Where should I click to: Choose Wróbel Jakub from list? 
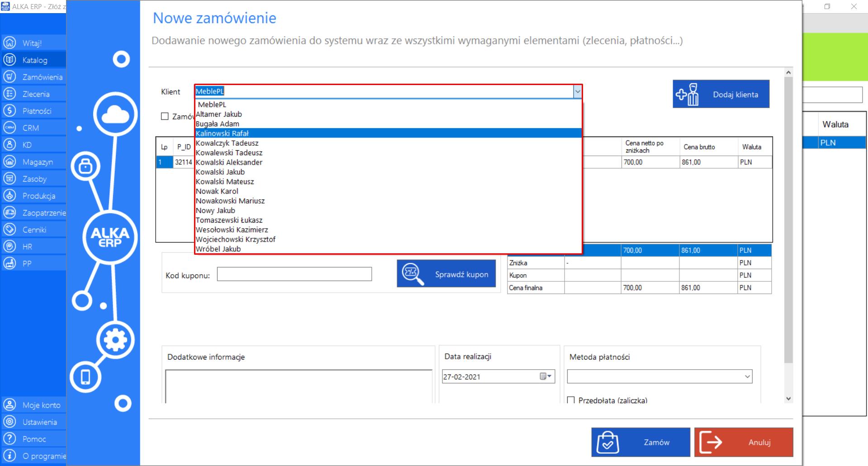388,249
